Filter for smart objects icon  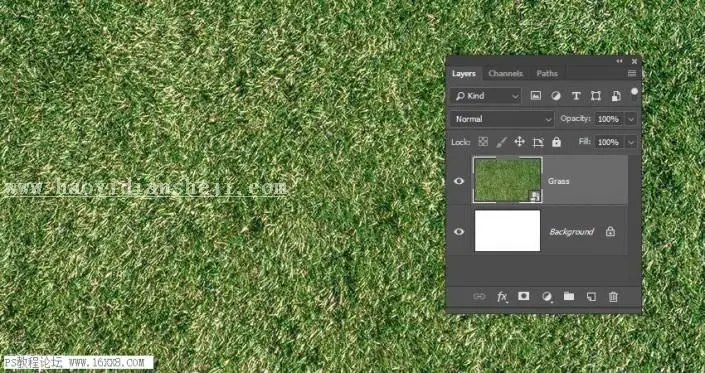pyautogui.click(x=616, y=96)
